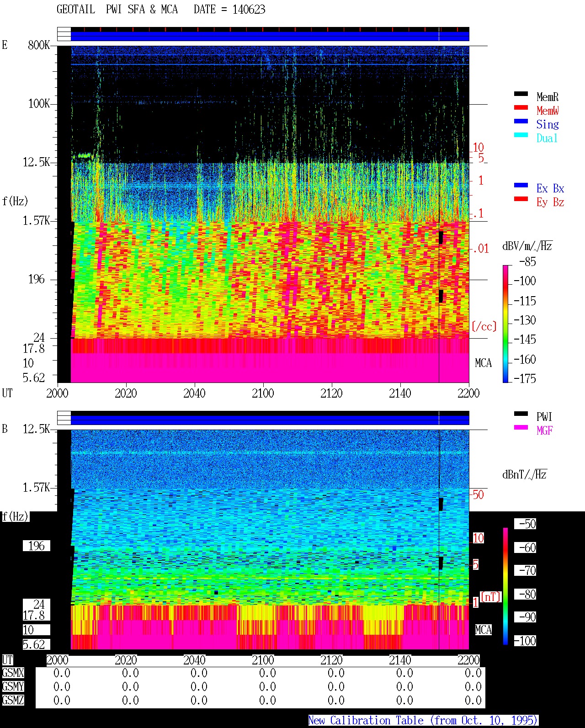
Task: Click the red 50 magnetic scale label
Action: tap(478, 494)
